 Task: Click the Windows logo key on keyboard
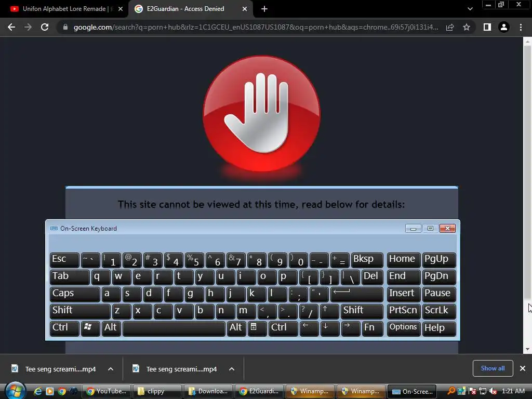(90, 328)
